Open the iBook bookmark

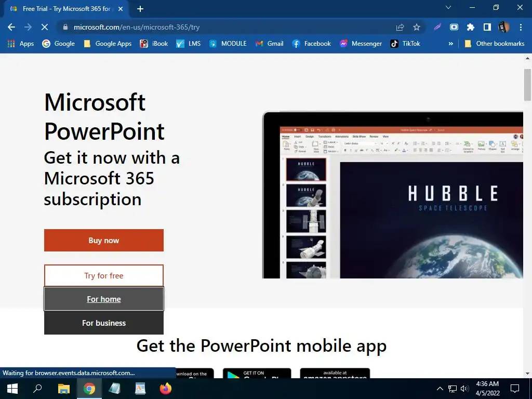(154, 44)
